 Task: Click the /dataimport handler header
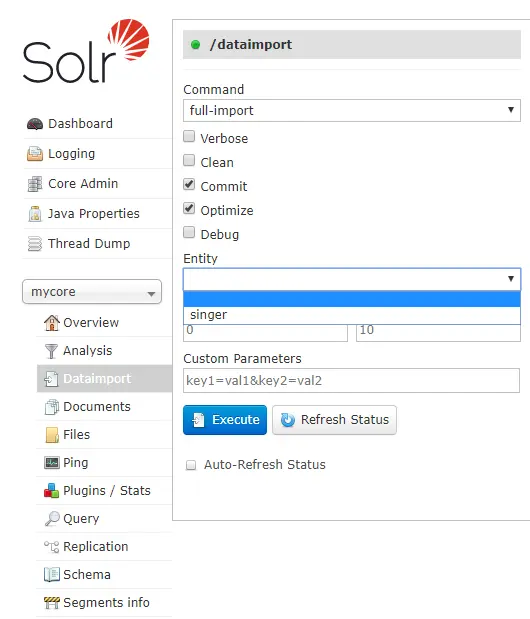tap(352, 45)
